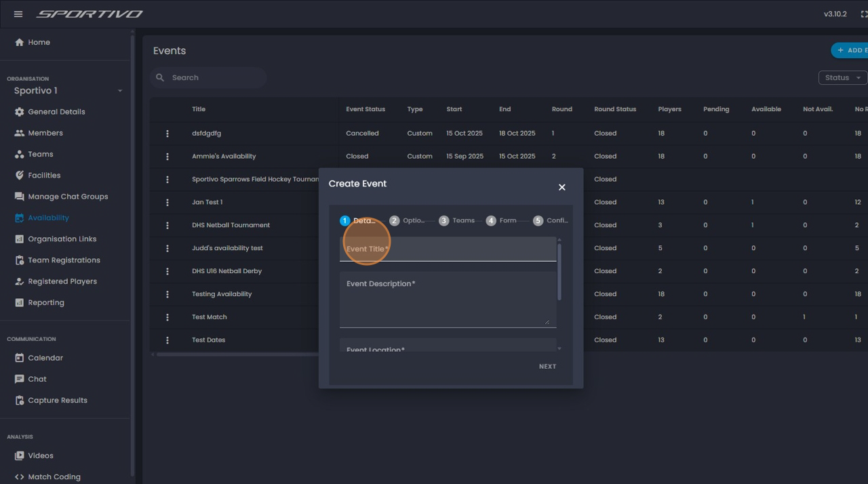Open the Videos section
The width and height of the screenshot is (868, 484).
(x=40, y=456)
